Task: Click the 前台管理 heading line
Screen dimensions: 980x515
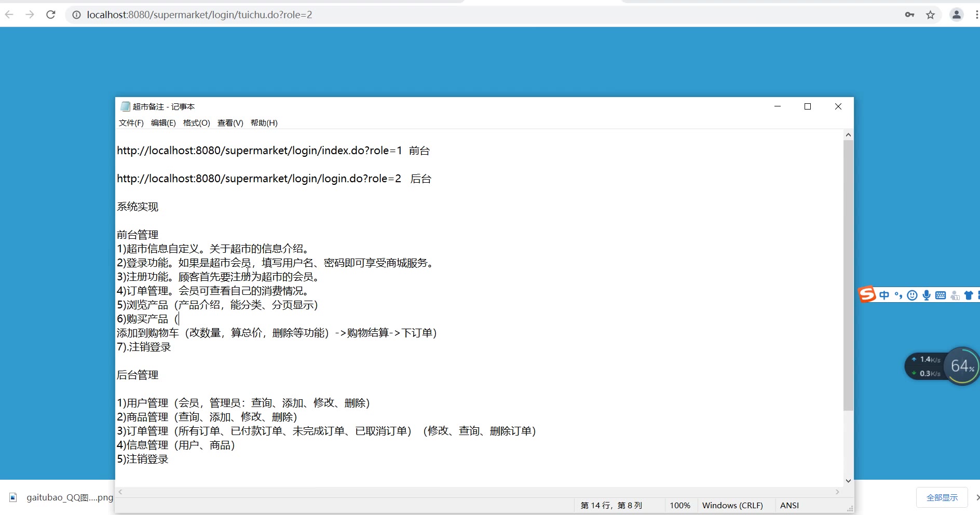Action: (x=138, y=235)
